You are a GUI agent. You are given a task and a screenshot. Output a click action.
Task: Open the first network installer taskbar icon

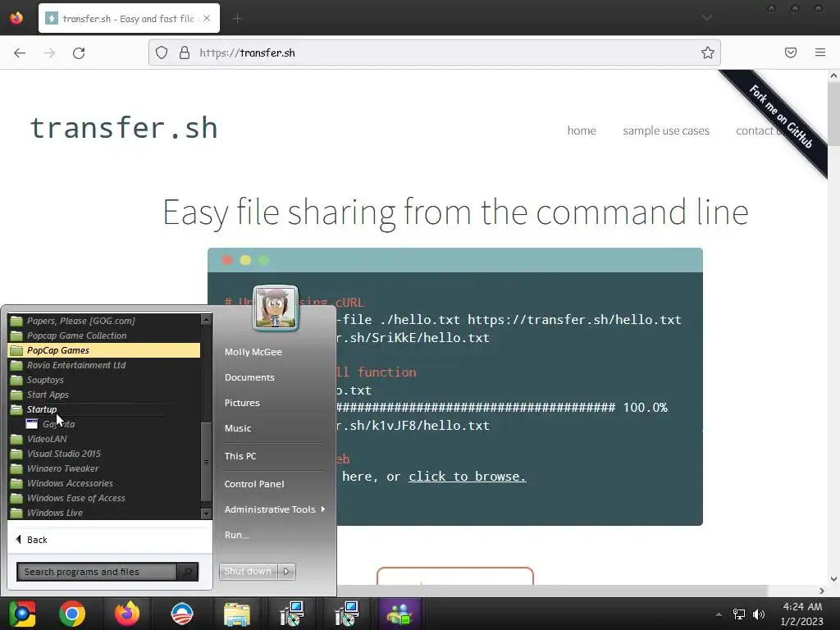(292, 614)
